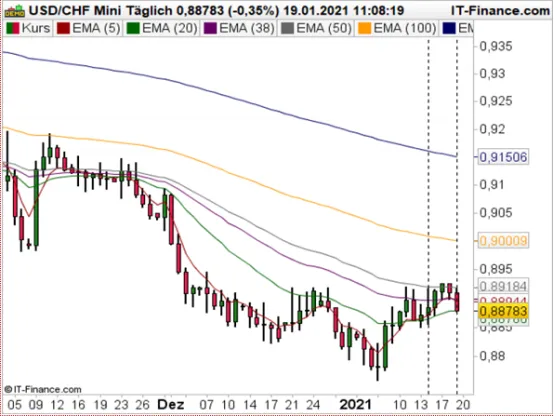Select the EMA (38) purple swatch
The width and height of the screenshot is (554, 416).
click(x=210, y=28)
